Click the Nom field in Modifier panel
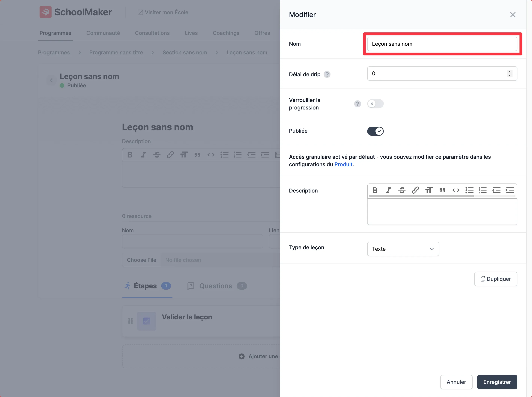532x397 pixels. tap(442, 44)
